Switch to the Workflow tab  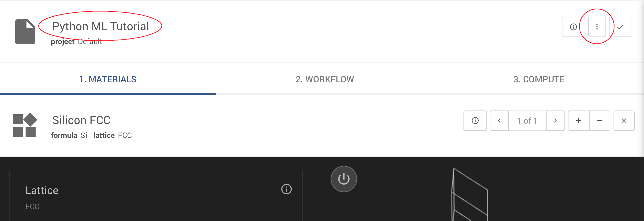point(325,79)
